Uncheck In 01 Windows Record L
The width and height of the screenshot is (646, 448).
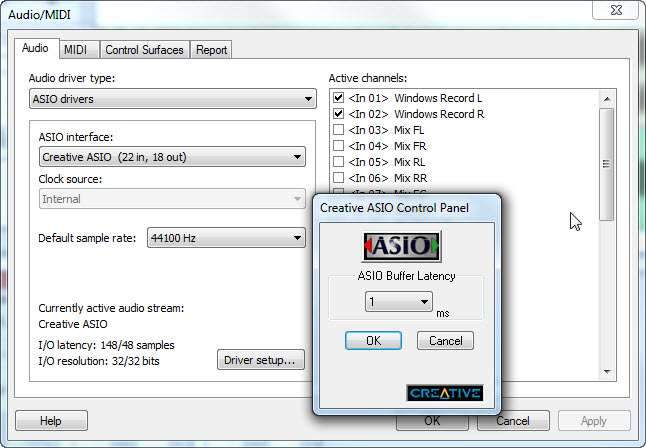pyautogui.click(x=338, y=98)
